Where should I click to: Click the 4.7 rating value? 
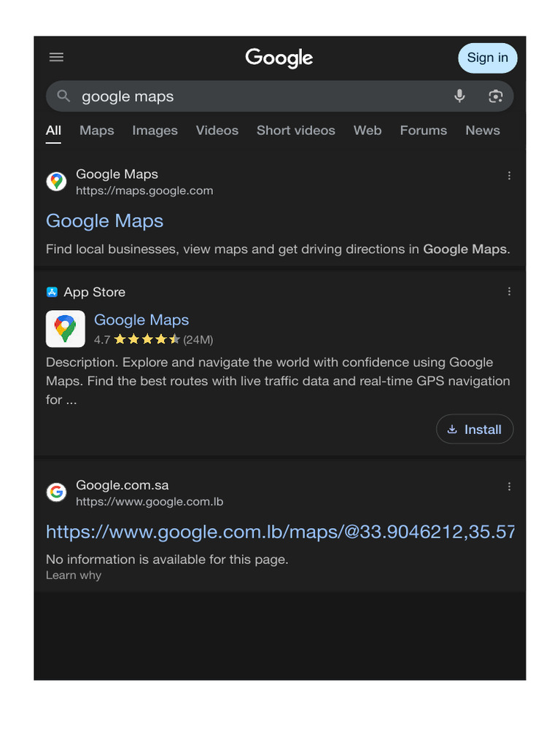point(102,340)
